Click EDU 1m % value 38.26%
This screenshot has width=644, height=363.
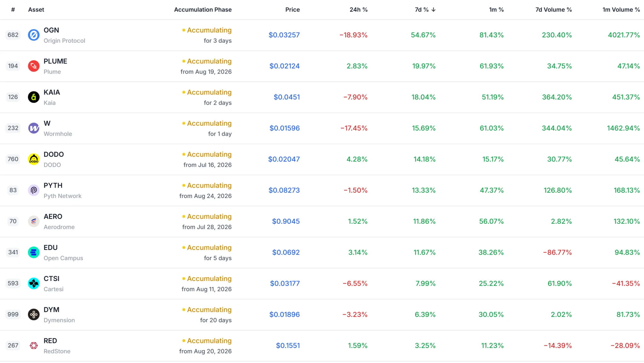tap(491, 252)
